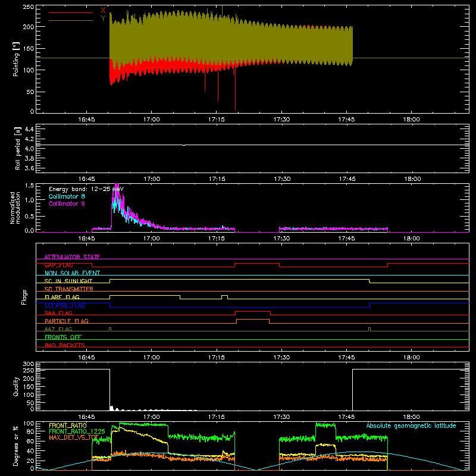The width and height of the screenshot is (476, 476).
Task: Click the cyan Collimator 8 legend entry
Action: pos(67,196)
